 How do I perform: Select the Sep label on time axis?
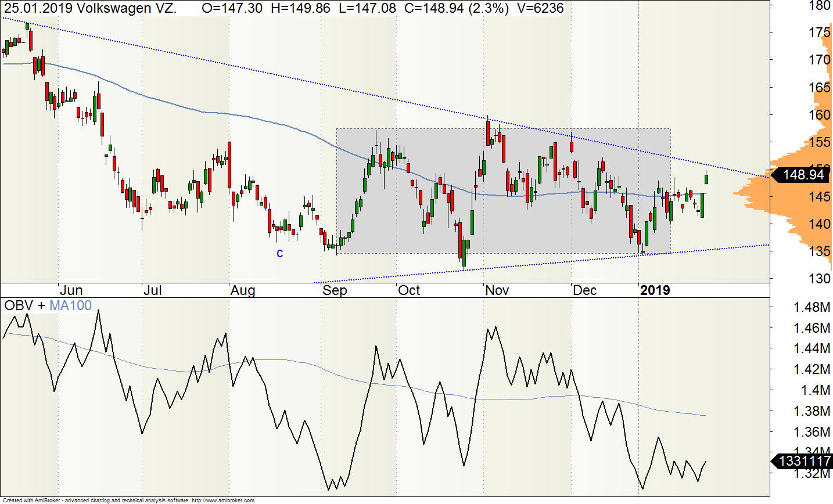335,290
